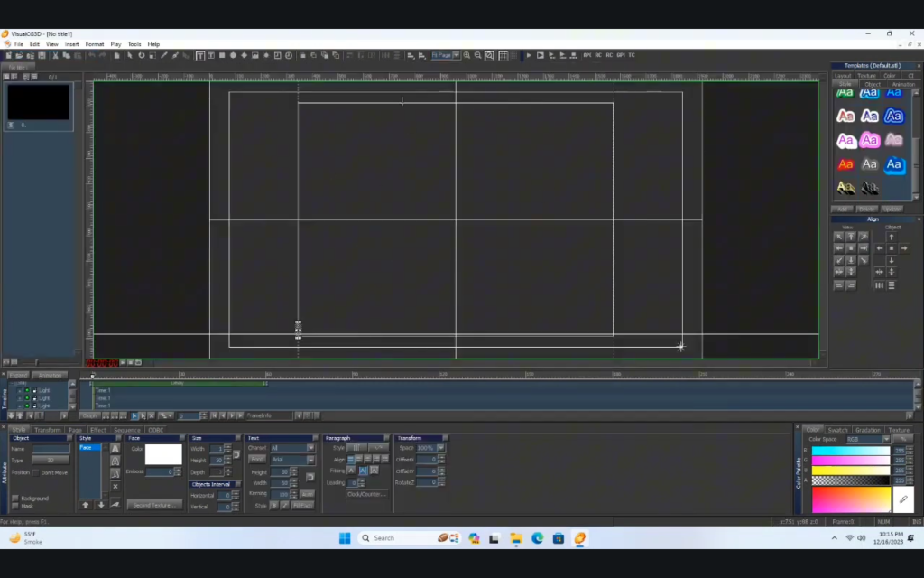Screen dimensions: 924x578
Task: Click the up arrow to reorder the Face style
Action: (86, 505)
